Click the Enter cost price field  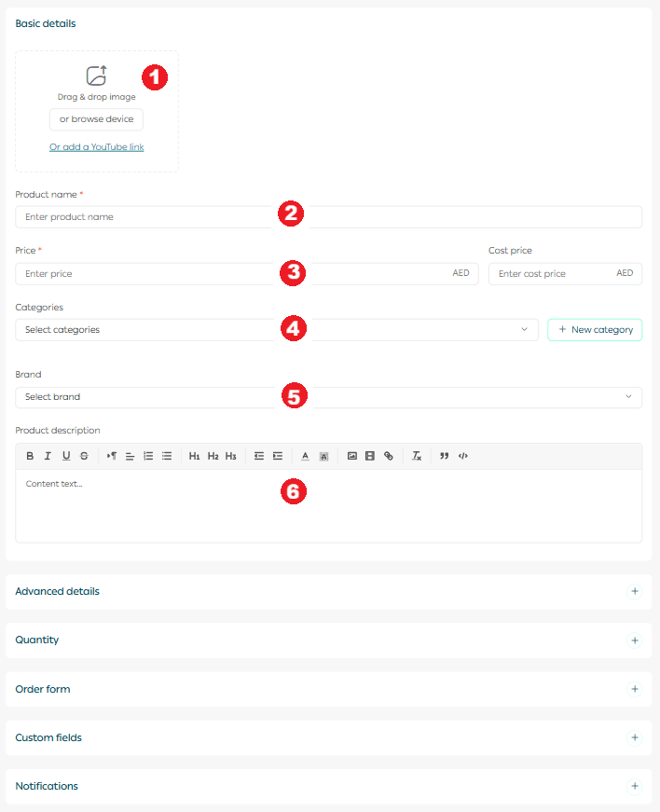pos(550,274)
